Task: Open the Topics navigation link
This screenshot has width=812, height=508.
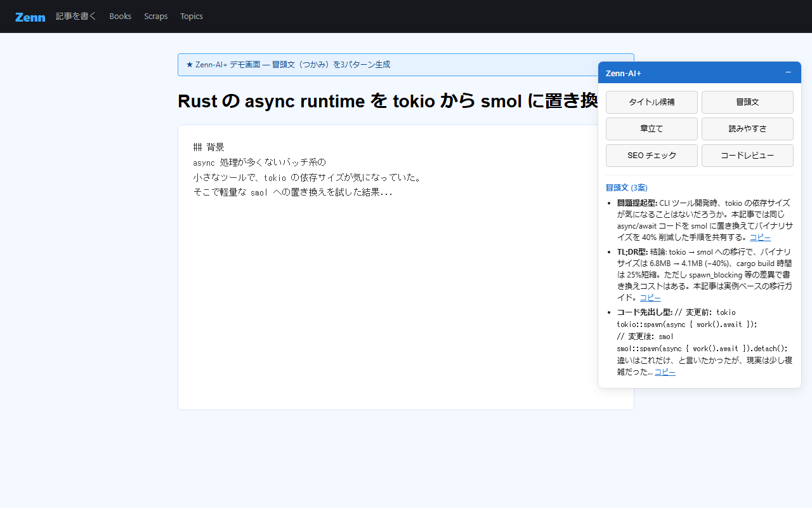Action: tap(192, 17)
